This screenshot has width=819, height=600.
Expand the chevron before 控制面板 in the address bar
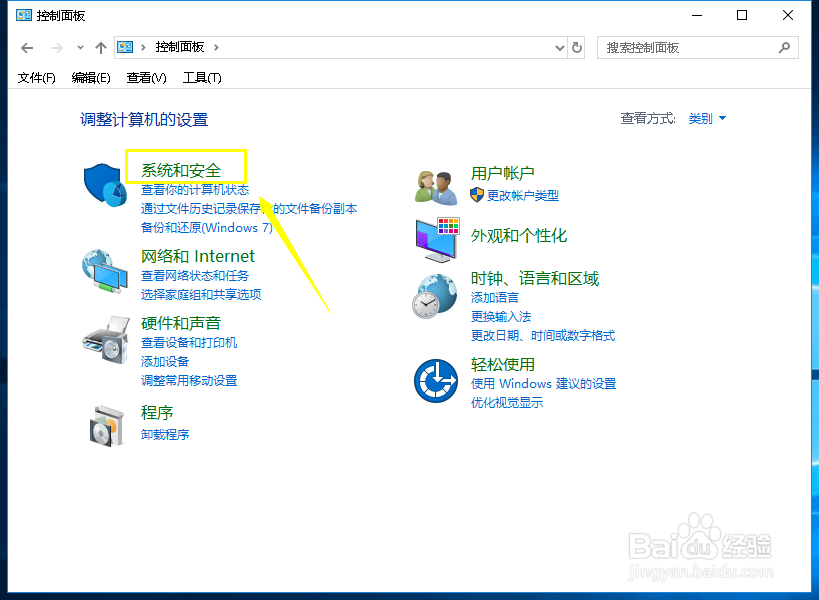[x=143, y=48]
